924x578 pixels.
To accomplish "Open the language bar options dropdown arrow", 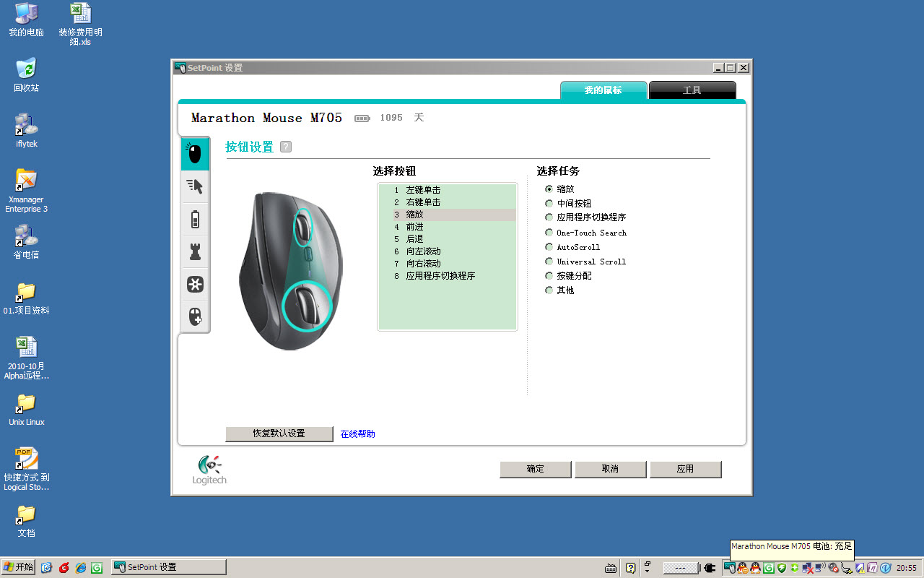I will point(647,571).
